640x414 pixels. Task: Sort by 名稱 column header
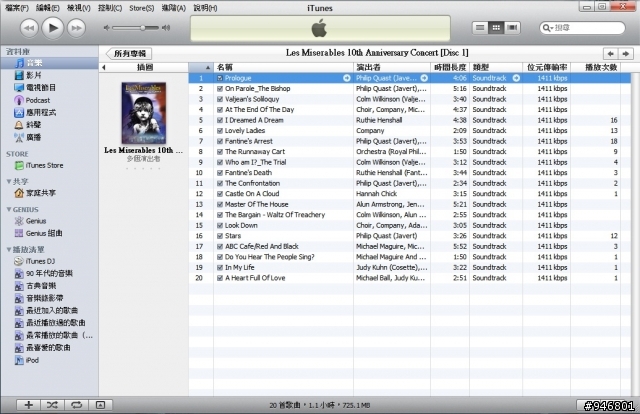pyautogui.click(x=283, y=67)
